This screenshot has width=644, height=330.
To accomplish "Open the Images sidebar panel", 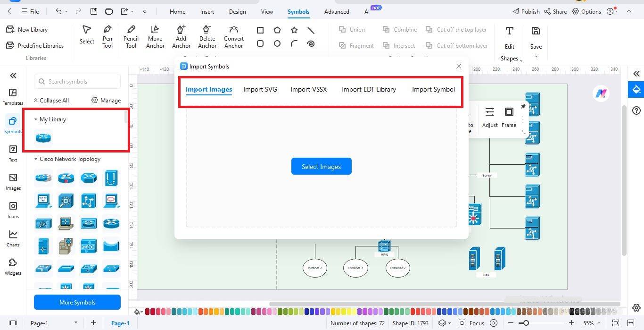I will [13, 182].
